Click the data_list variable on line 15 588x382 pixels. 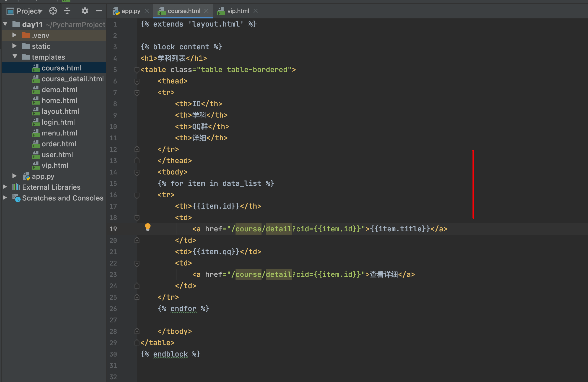pos(242,183)
